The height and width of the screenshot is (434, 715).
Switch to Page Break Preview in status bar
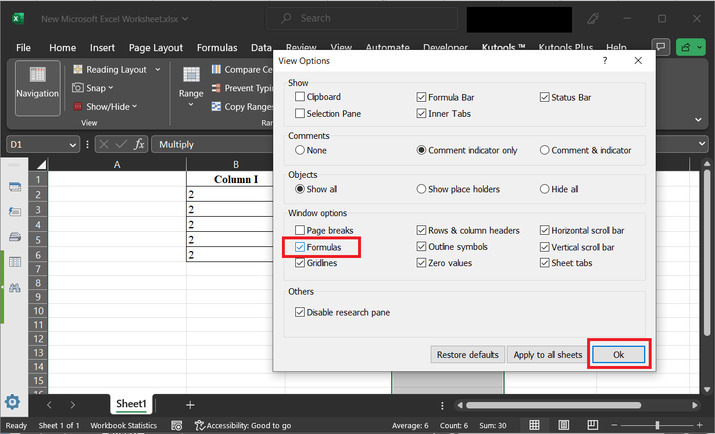pos(592,425)
